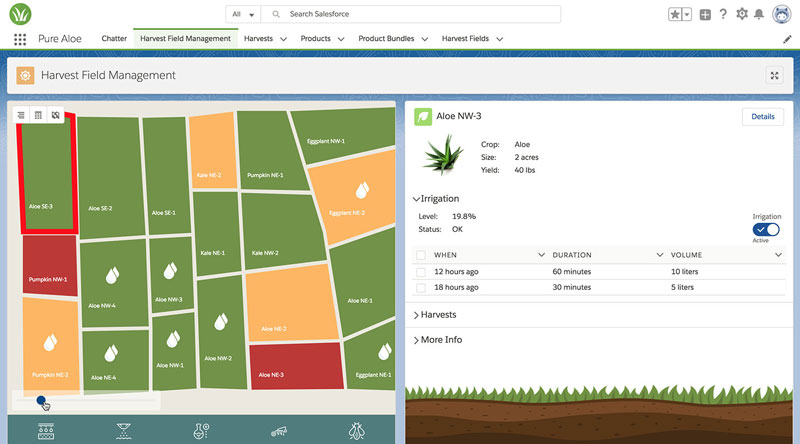This screenshot has height=444, width=800.
Task: Click the Details button
Action: coord(763,117)
